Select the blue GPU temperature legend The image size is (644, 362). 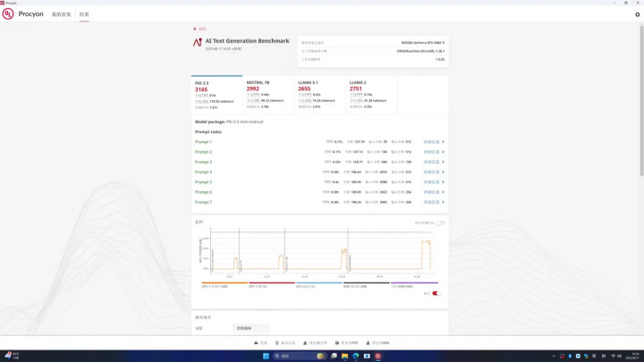pyautogui.click(x=318, y=284)
